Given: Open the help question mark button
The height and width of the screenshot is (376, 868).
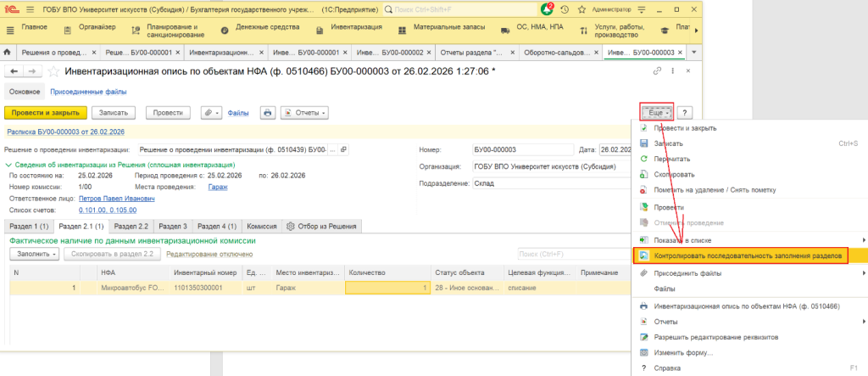Looking at the screenshot, I should (686, 112).
